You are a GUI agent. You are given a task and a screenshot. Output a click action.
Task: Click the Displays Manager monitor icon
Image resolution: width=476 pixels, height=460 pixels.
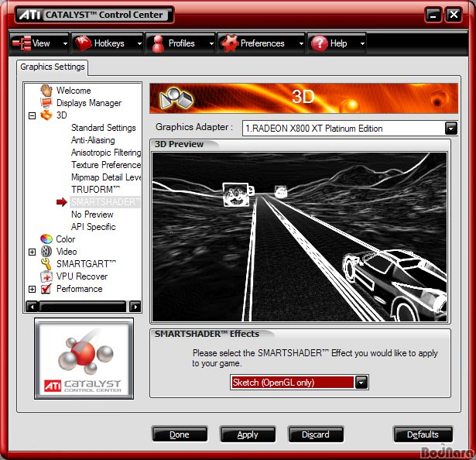pyautogui.click(x=46, y=103)
